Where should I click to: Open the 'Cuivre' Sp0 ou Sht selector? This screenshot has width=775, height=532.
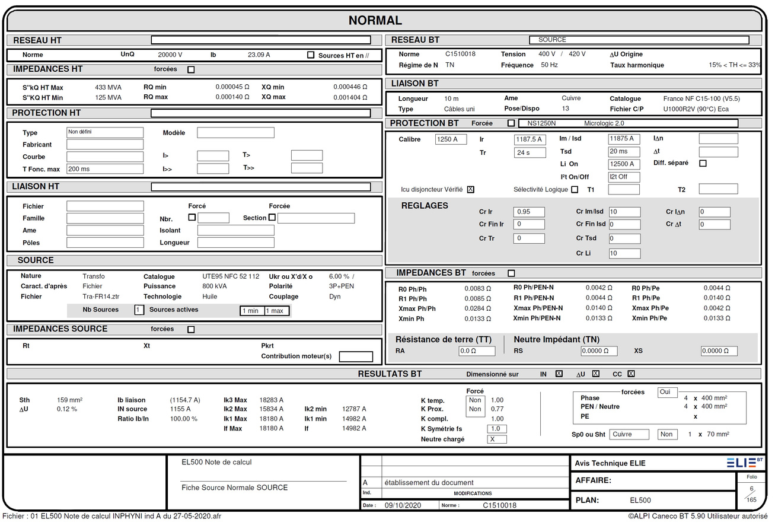pos(629,434)
